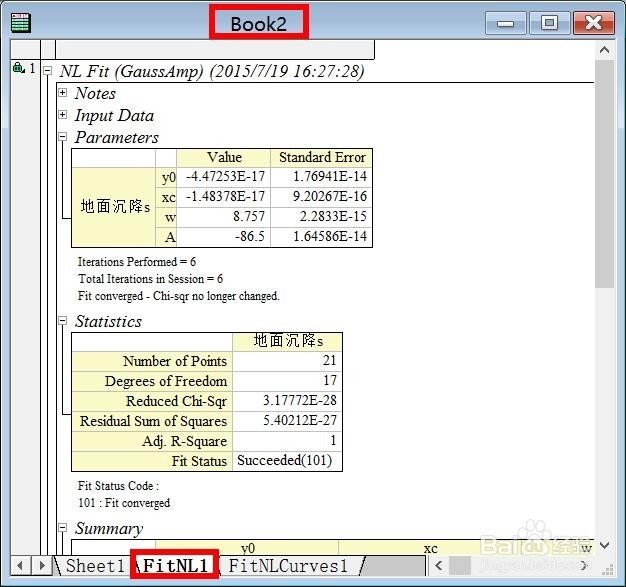Click the workbook icon in title bar

(20, 22)
